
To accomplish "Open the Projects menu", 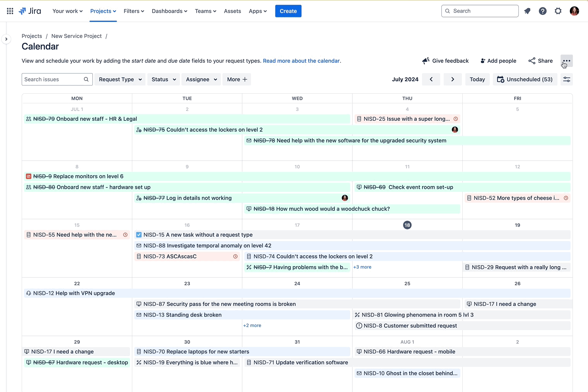I will point(103,11).
